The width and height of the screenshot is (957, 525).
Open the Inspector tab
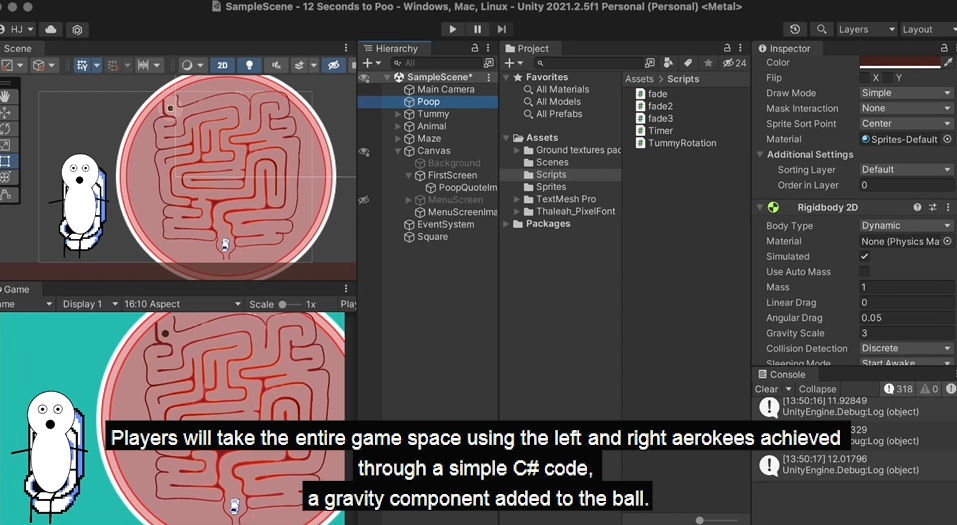(785, 48)
